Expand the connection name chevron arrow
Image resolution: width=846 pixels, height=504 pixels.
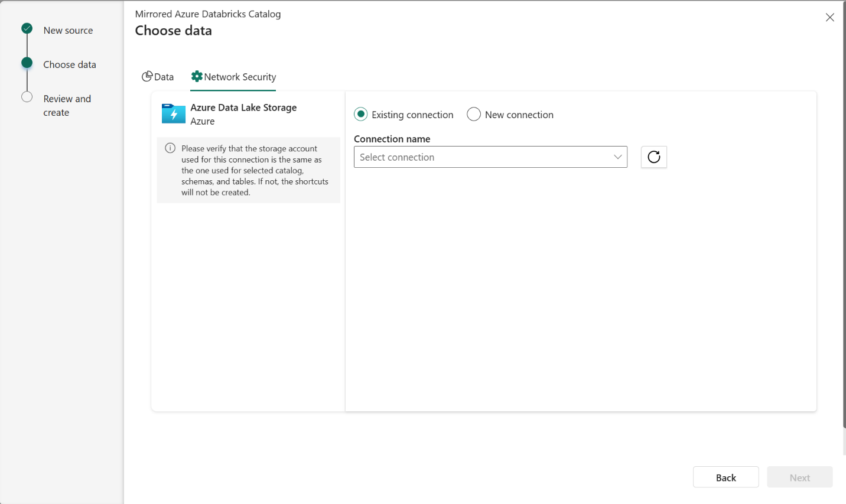point(617,157)
